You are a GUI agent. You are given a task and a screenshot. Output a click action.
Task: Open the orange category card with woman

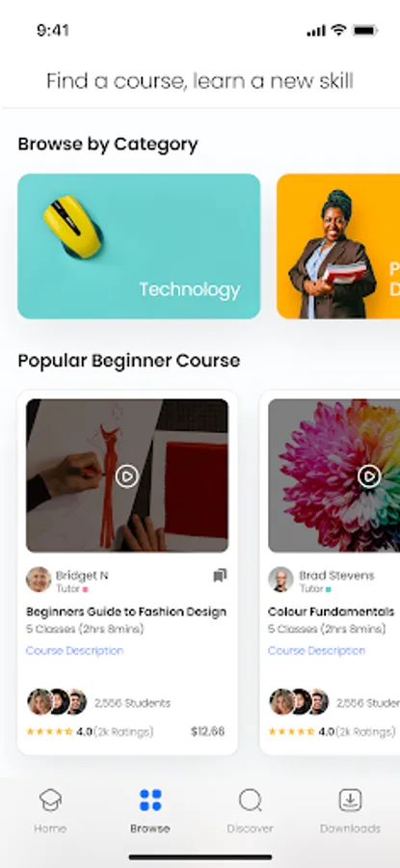click(x=338, y=246)
